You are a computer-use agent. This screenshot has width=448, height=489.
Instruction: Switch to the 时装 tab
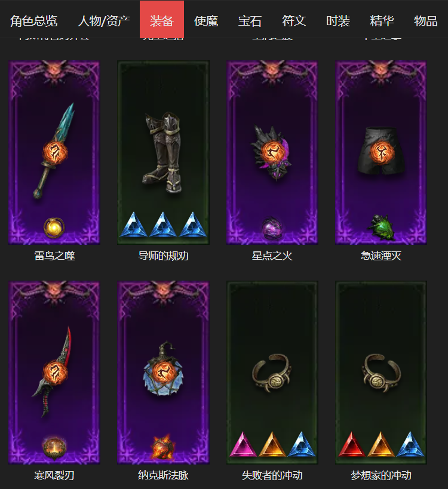(x=338, y=21)
